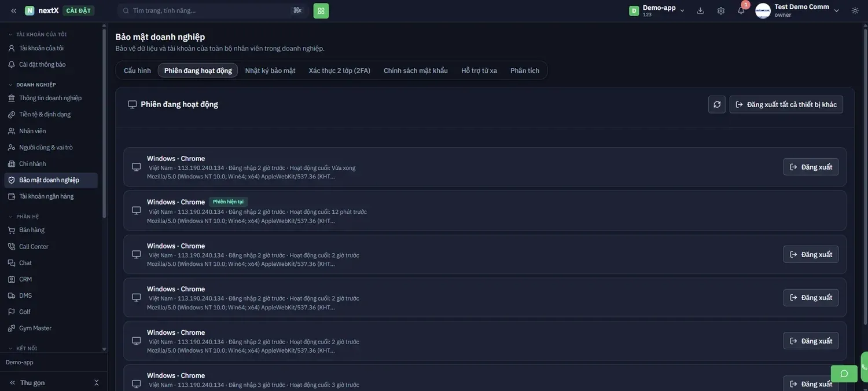Image resolution: width=868 pixels, height=391 pixels.
Task: Open the settings gear icon
Action: (x=721, y=10)
